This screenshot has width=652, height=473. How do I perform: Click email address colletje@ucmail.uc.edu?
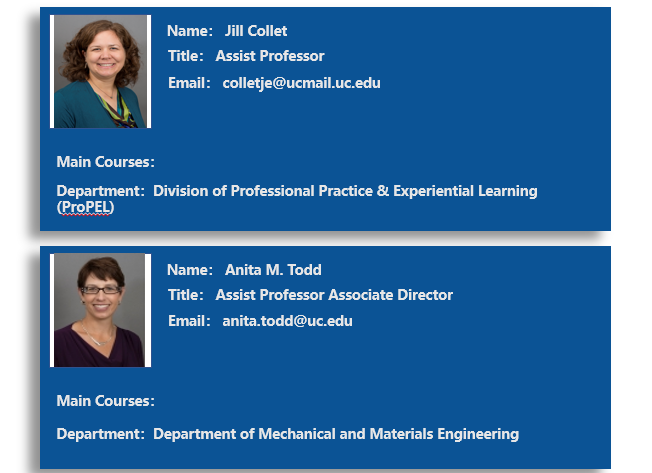301,83
